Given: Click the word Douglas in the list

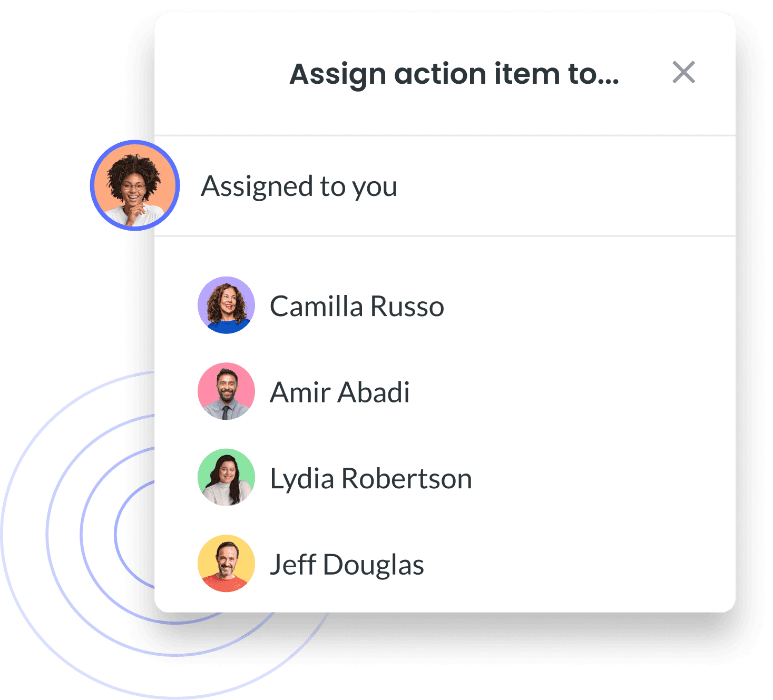Looking at the screenshot, I should (x=373, y=565).
